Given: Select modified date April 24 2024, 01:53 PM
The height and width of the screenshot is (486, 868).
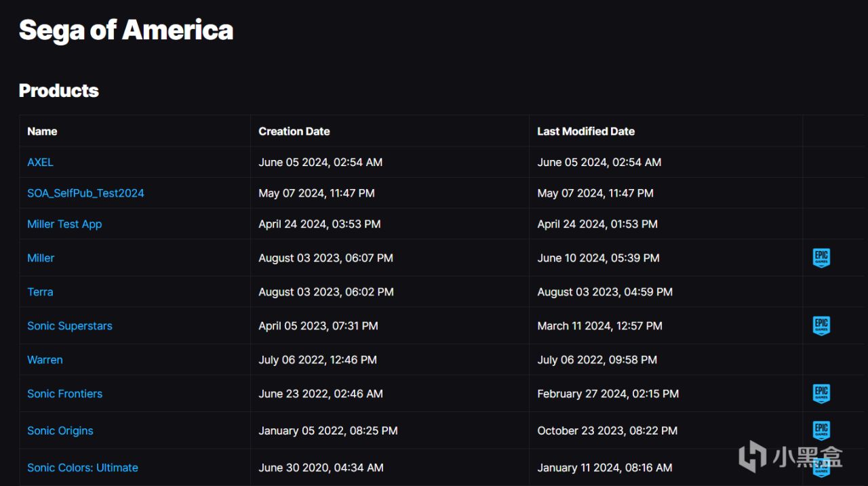Looking at the screenshot, I should pyautogui.click(x=597, y=224).
